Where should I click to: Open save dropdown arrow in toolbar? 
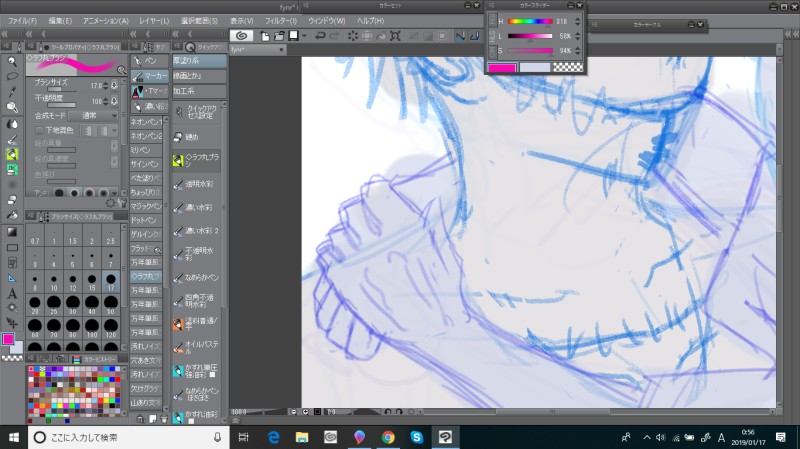pos(304,36)
